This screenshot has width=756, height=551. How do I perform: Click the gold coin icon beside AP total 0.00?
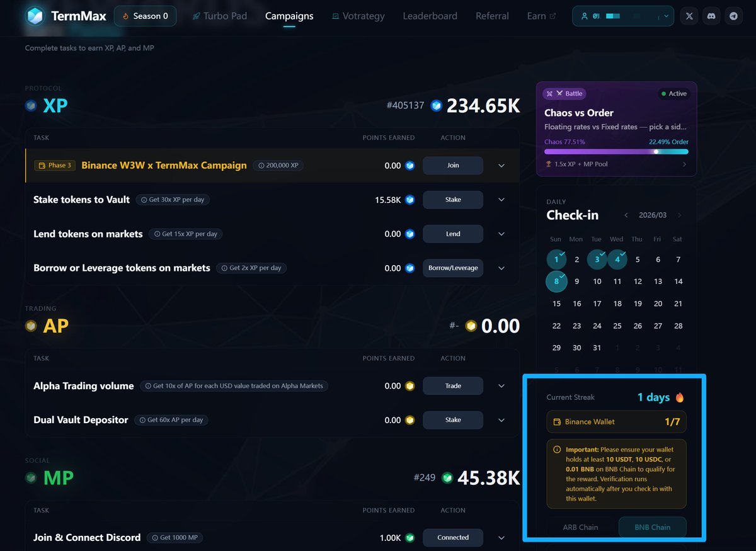click(471, 326)
